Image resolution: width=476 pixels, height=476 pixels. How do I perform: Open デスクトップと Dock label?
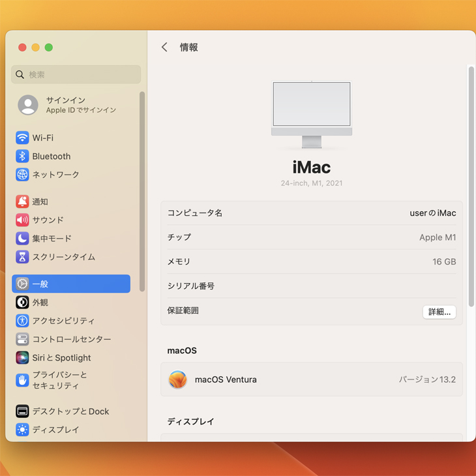[70, 411]
